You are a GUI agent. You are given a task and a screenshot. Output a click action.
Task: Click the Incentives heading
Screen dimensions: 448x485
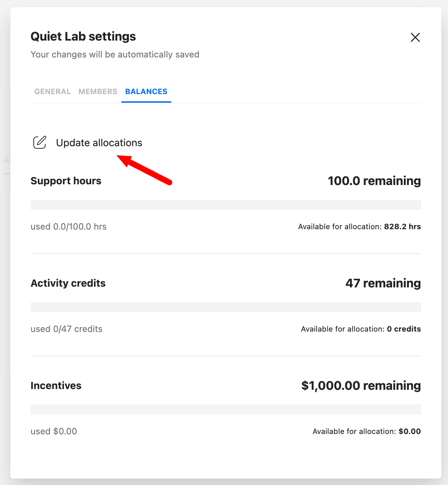click(x=56, y=385)
